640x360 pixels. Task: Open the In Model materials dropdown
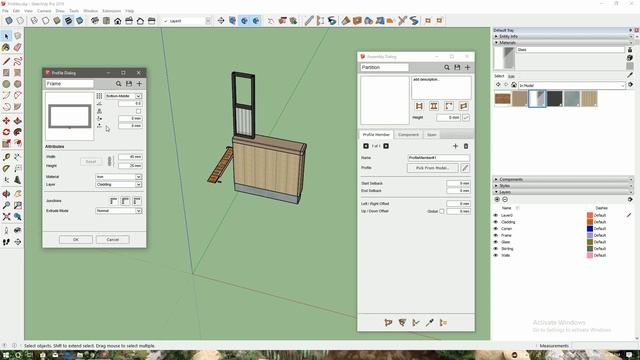pos(571,85)
